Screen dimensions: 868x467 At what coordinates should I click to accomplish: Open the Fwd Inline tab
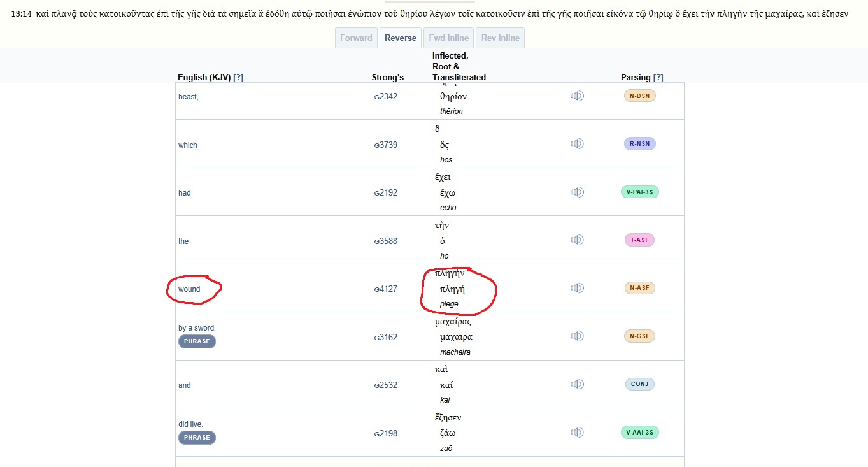449,38
